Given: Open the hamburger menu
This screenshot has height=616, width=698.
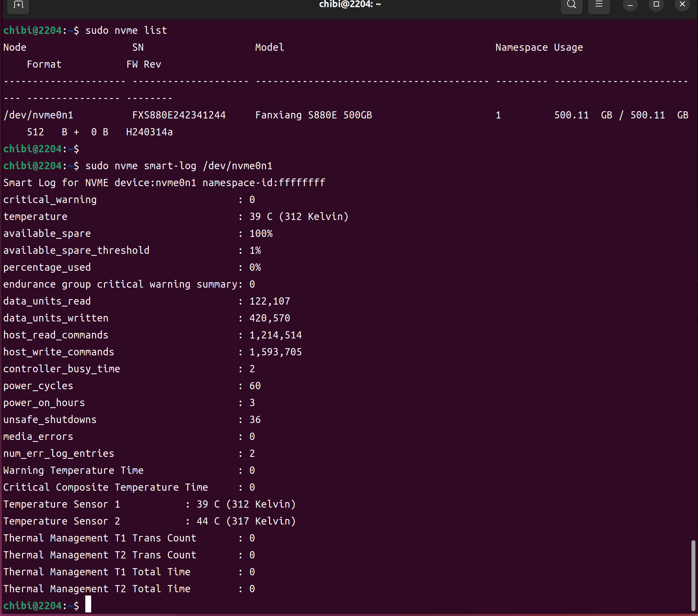Looking at the screenshot, I should pyautogui.click(x=599, y=5).
